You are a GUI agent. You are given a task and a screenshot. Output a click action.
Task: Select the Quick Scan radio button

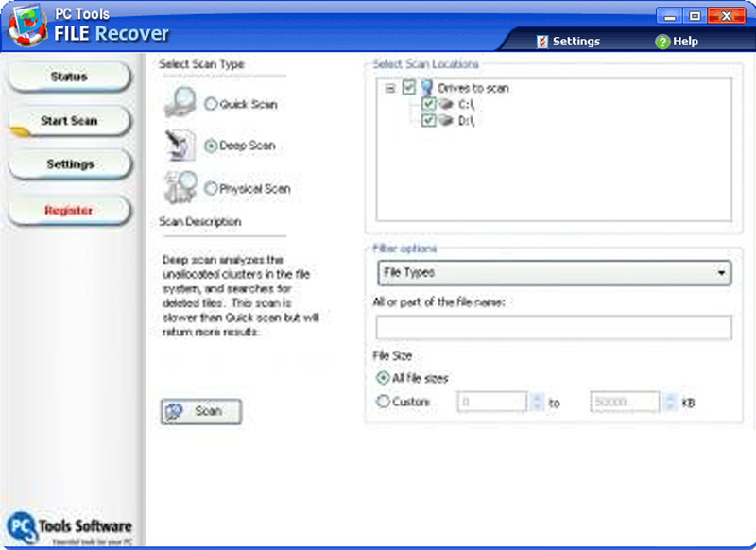211,104
